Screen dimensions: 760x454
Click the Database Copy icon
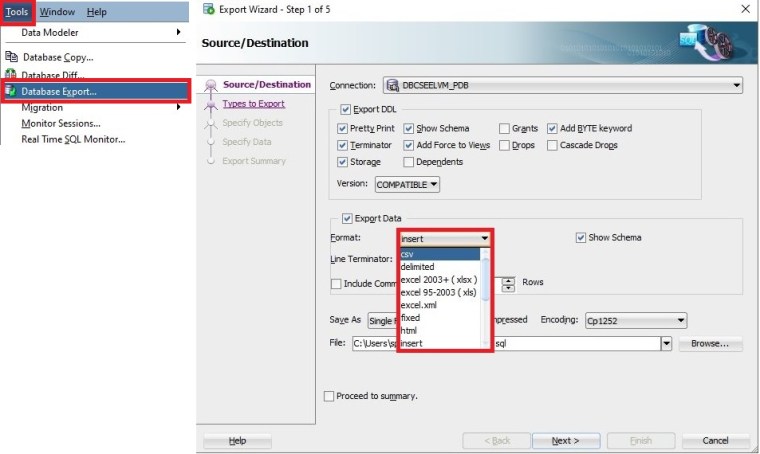[x=11, y=57]
